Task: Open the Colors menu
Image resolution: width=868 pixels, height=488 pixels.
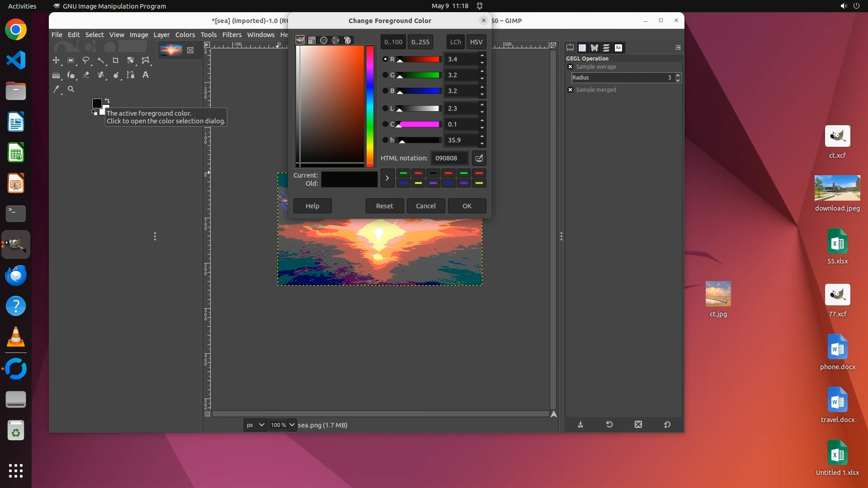Action: (x=185, y=35)
